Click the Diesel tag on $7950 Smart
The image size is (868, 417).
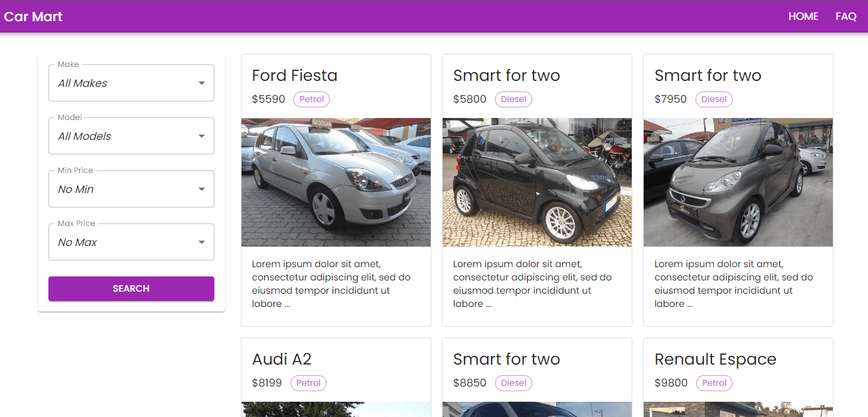[714, 99]
